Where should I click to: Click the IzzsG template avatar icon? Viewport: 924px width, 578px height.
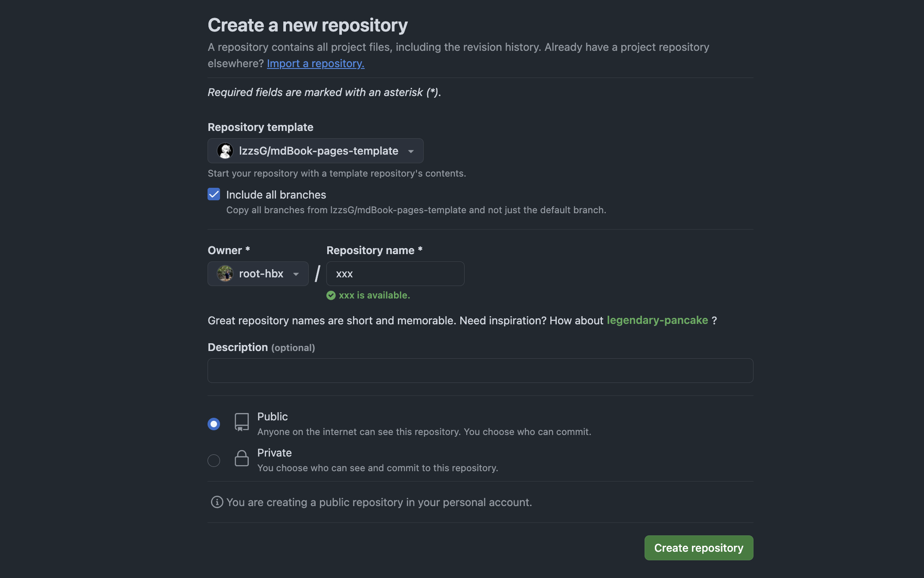click(x=225, y=151)
